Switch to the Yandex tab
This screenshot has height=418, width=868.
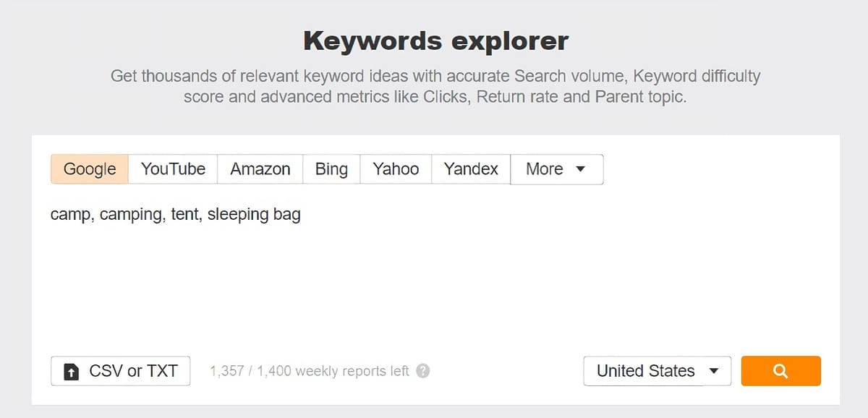point(470,169)
